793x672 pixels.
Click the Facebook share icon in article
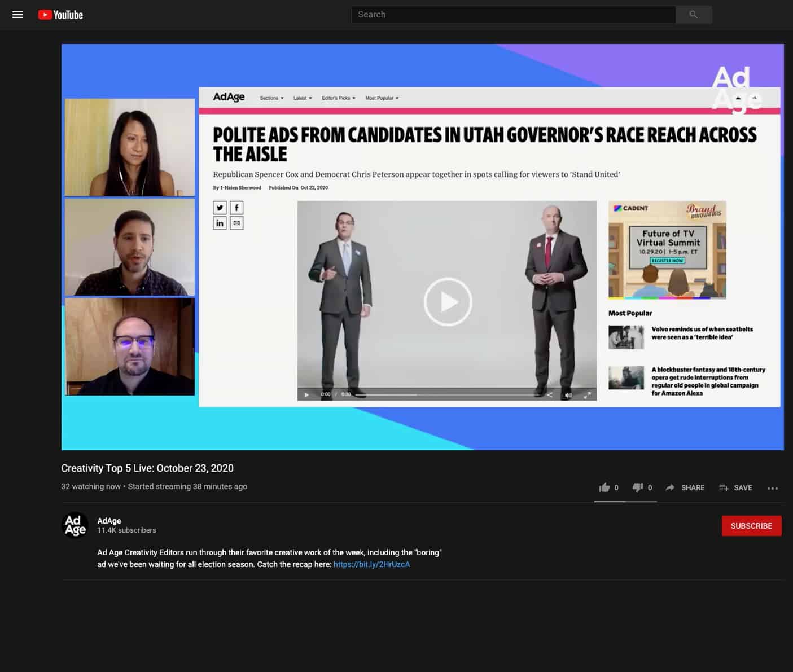pos(236,208)
